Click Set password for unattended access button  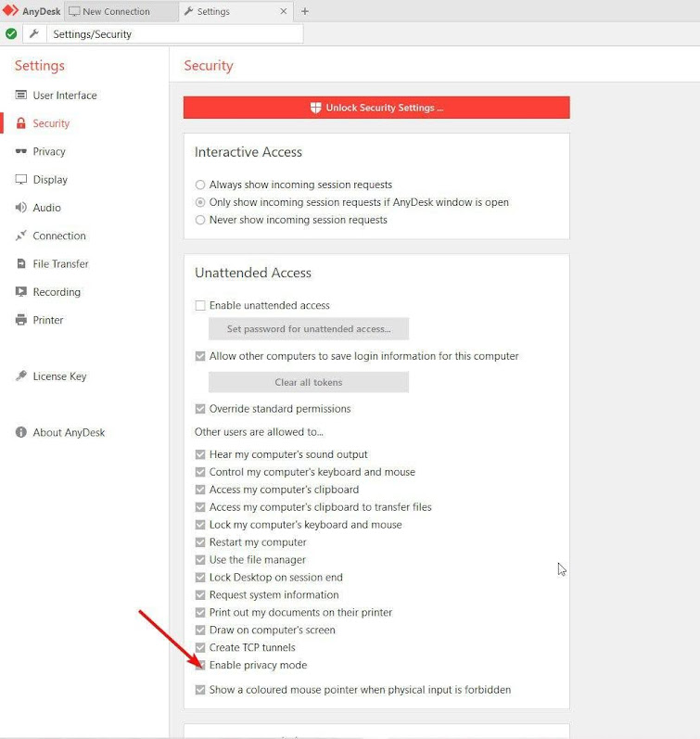point(309,328)
